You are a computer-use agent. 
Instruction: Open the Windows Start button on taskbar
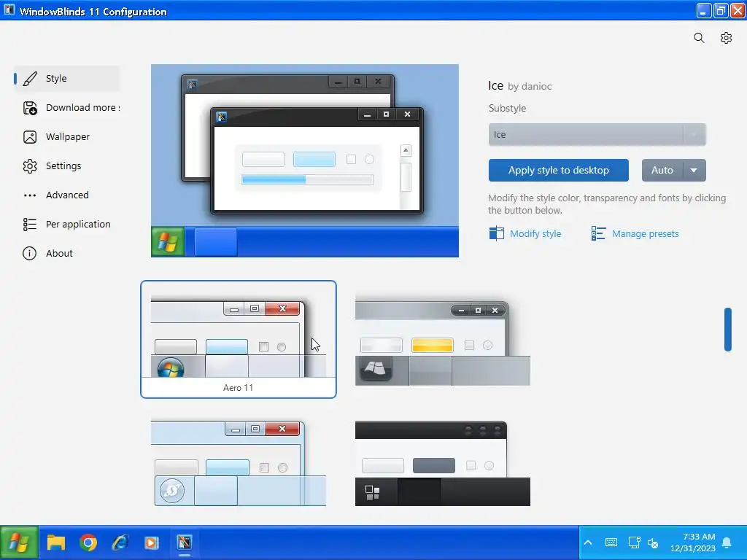click(x=19, y=542)
